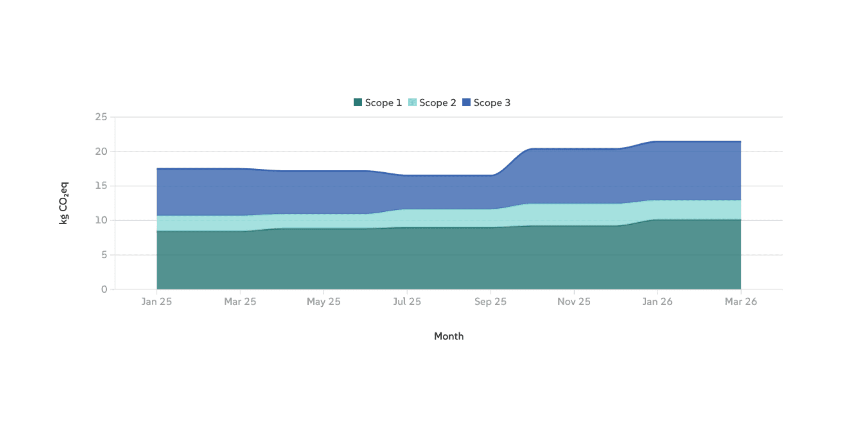Click the Jan 25 x-axis label
This screenshot has height=434, width=868.
point(156,301)
